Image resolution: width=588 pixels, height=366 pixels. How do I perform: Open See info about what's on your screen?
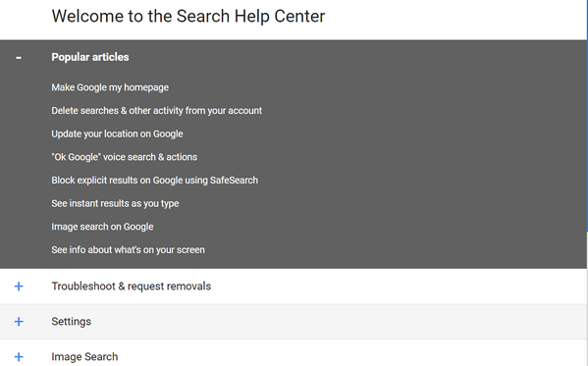pyautogui.click(x=128, y=250)
